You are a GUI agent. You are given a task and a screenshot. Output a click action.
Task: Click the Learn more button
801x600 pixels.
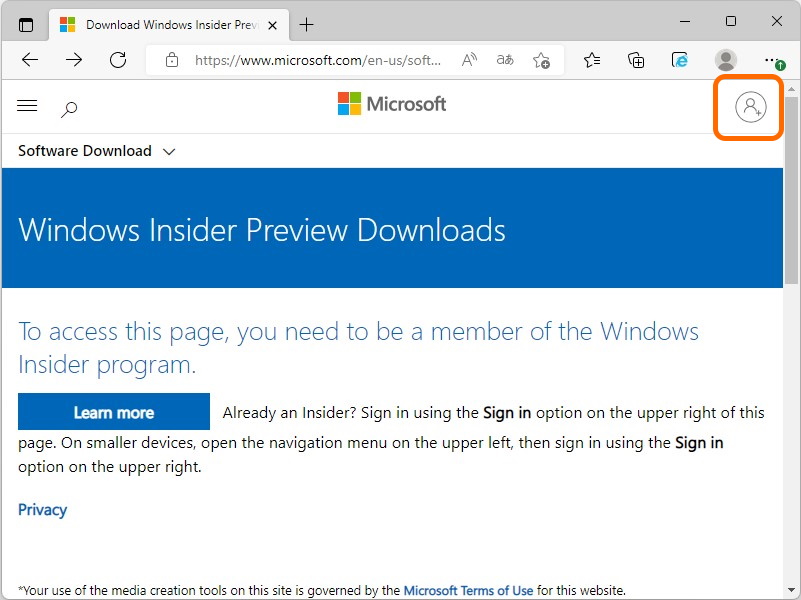click(x=113, y=411)
